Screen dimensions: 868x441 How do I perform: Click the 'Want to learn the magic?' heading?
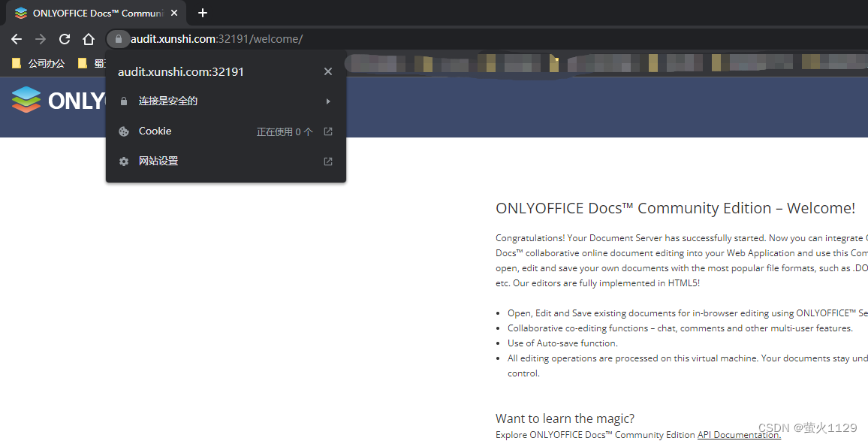point(565,418)
